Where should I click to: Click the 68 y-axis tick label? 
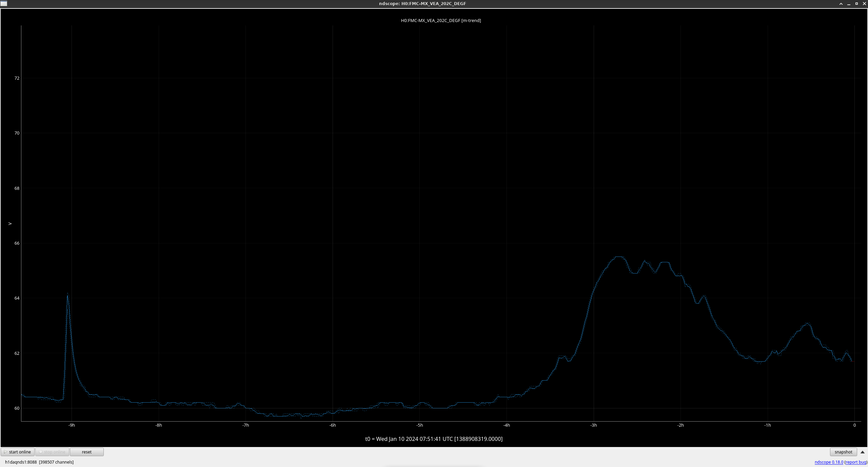pos(17,188)
